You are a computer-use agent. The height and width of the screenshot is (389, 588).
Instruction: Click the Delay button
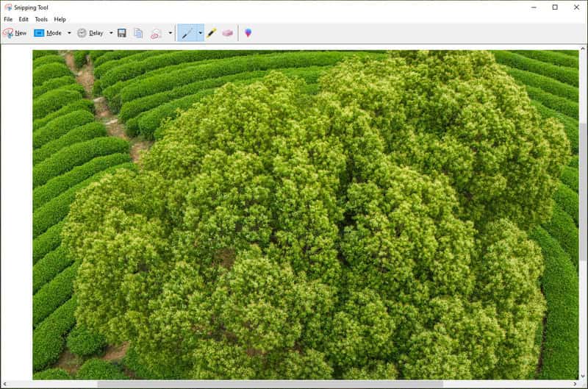point(90,33)
